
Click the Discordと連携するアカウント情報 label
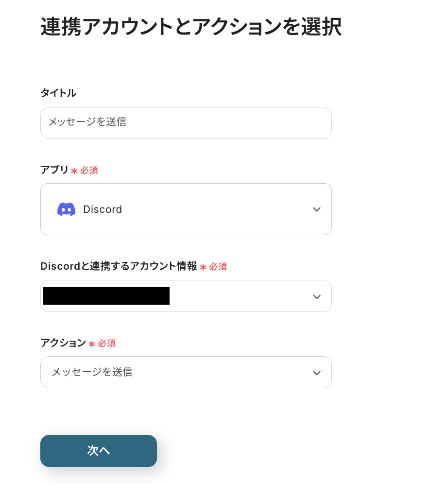click(119, 266)
